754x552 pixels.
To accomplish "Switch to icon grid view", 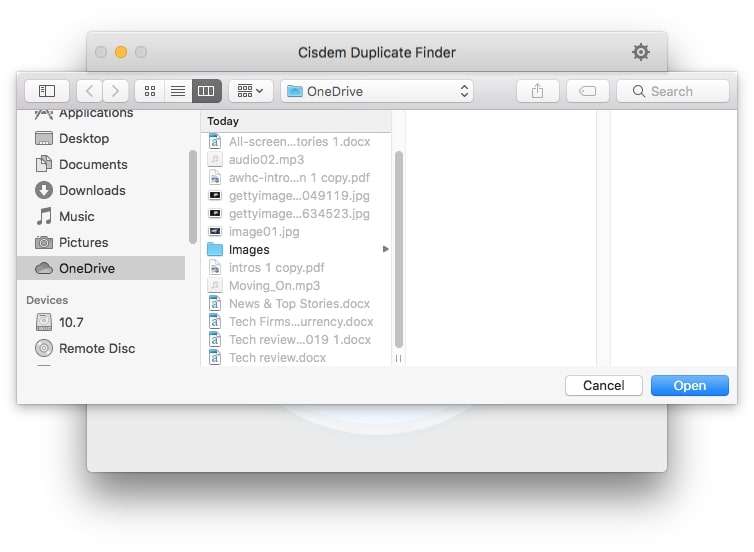I will 149,91.
